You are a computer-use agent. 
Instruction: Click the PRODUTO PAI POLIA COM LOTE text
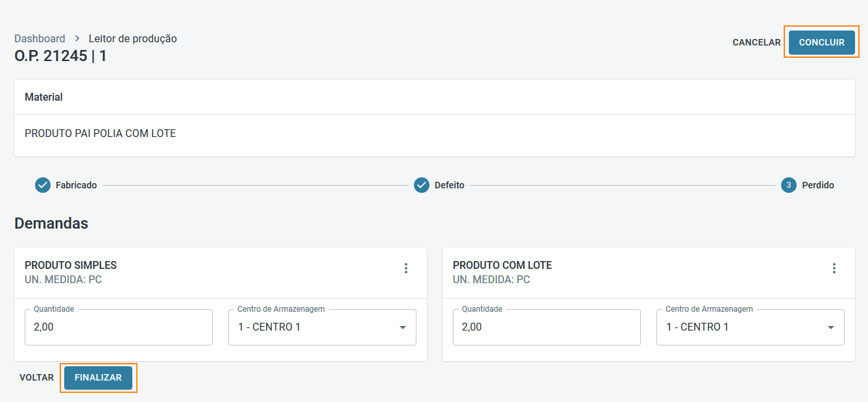tap(101, 134)
